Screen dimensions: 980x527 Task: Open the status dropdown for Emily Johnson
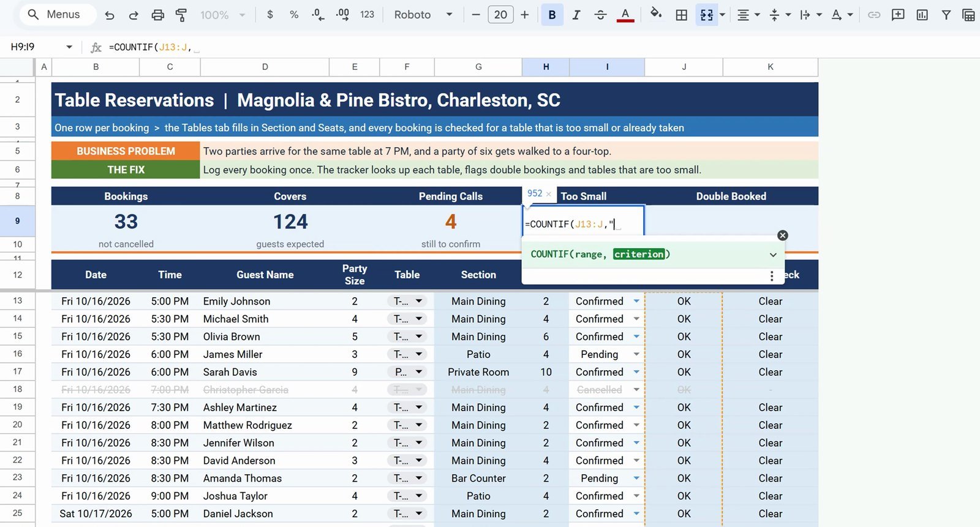636,301
